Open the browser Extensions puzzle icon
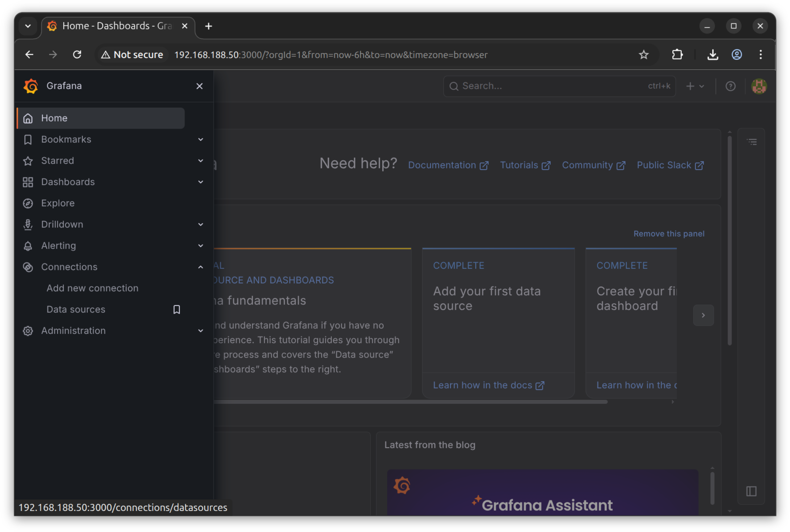The width and height of the screenshot is (790, 532). click(x=677, y=54)
